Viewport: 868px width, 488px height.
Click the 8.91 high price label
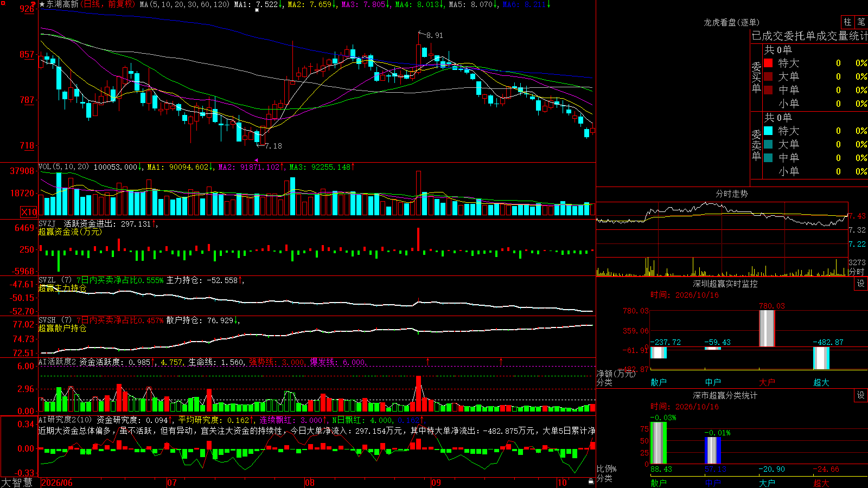pyautogui.click(x=435, y=35)
